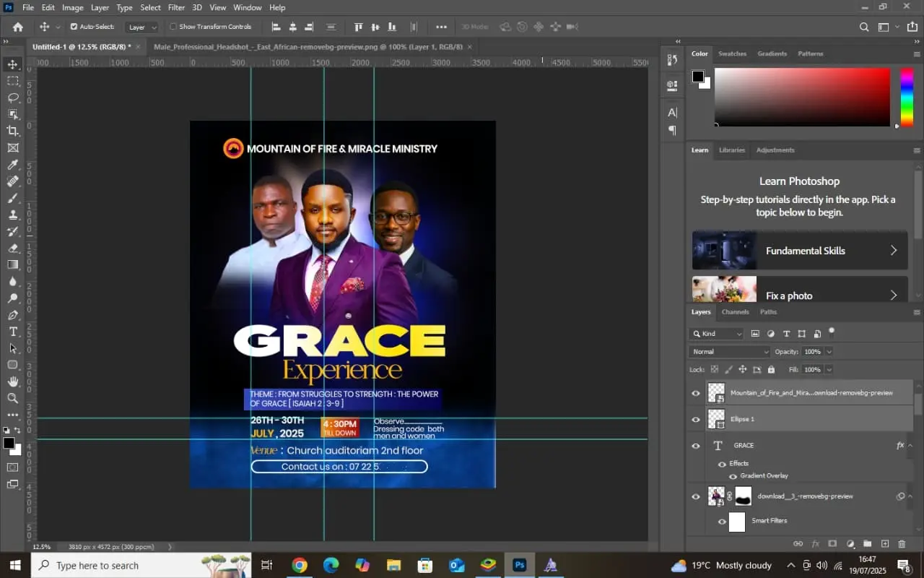The image size is (924, 578).
Task: Select the Horizontal Type tool
Action: coord(13,332)
